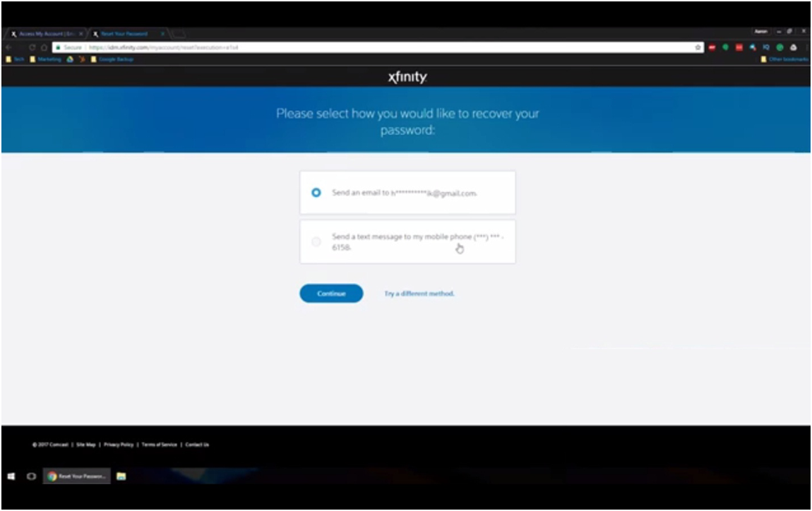The image size is (812, 511).
Task: Click the xfinity logo in header
Action: [x=407, y=77]
